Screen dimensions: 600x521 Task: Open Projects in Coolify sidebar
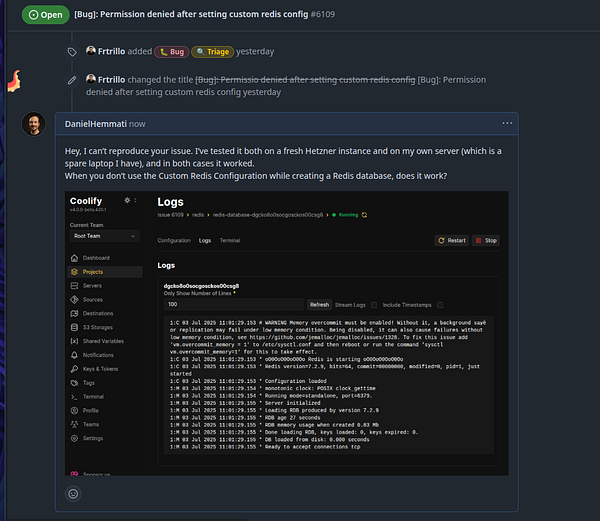coord(93,272)
